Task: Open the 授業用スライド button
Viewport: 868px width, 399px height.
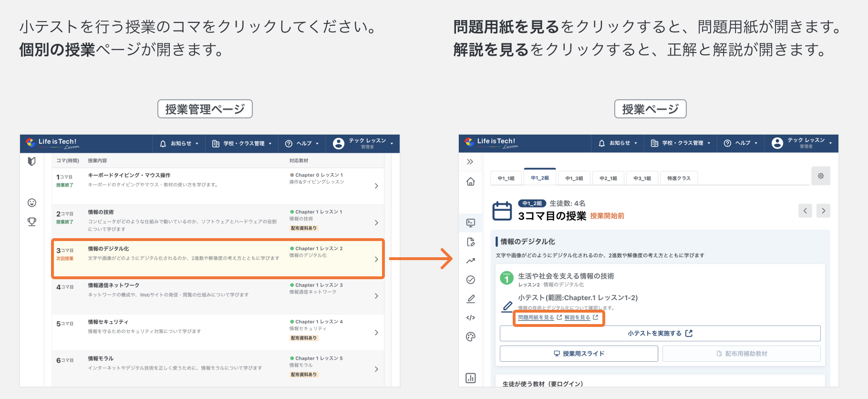Action: 579,354
